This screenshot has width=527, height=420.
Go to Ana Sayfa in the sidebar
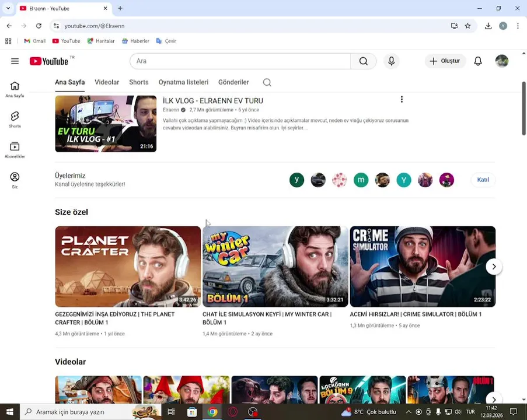(15, 90)
